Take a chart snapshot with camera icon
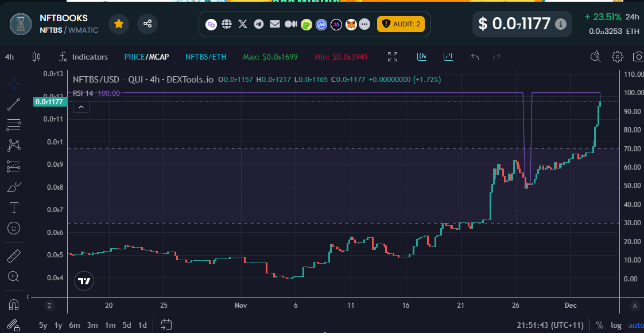644x333 pixels. click(639, 57)
